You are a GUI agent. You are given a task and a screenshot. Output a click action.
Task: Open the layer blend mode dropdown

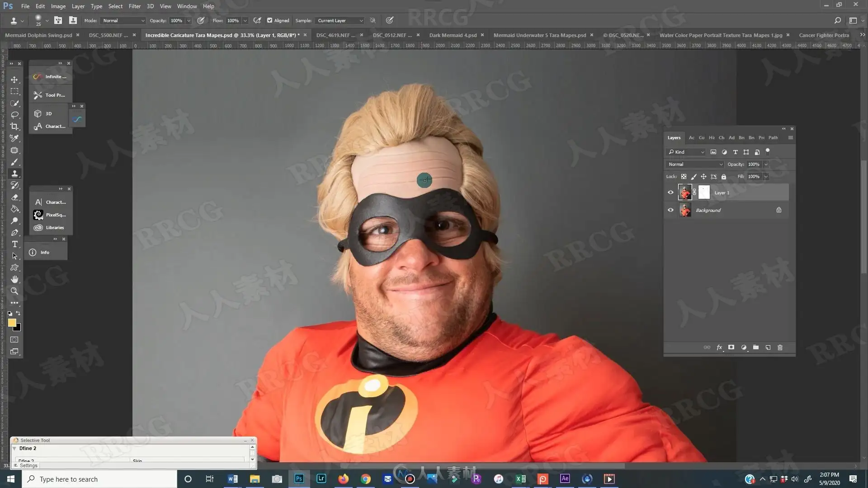pyautogui.click(x=695, y=164)
